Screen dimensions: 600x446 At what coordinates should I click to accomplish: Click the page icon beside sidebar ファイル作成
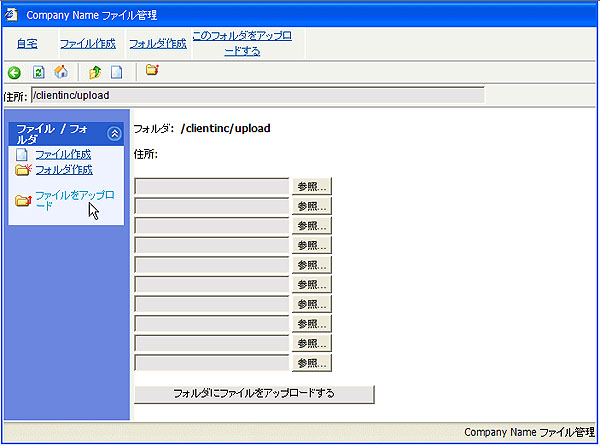(22, 155)
